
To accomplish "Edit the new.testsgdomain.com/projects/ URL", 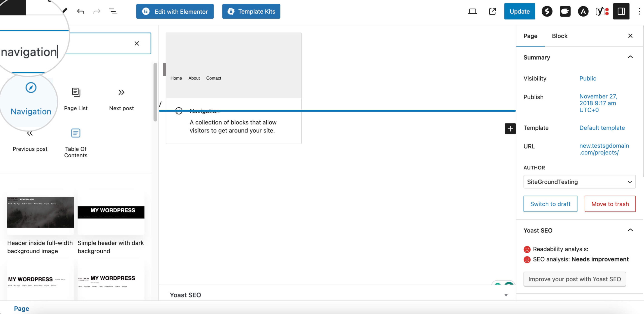I will (x=604, y=149).
